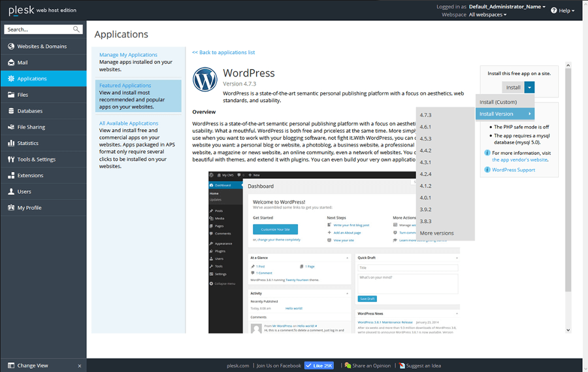Screen dimensions: 588x372
Task: Click the Websites & Domains globe icon
Action: pyautogui.click(x=11, y=46)
